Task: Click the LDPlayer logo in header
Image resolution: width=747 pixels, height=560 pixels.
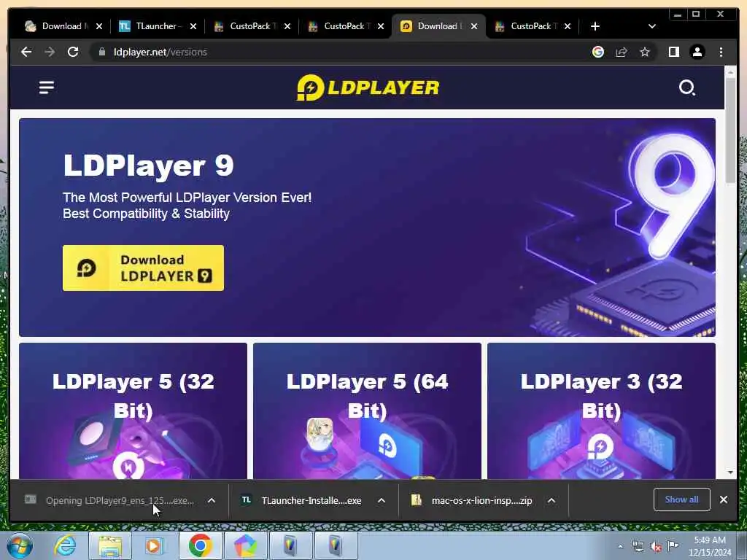Action: point(368,87)
